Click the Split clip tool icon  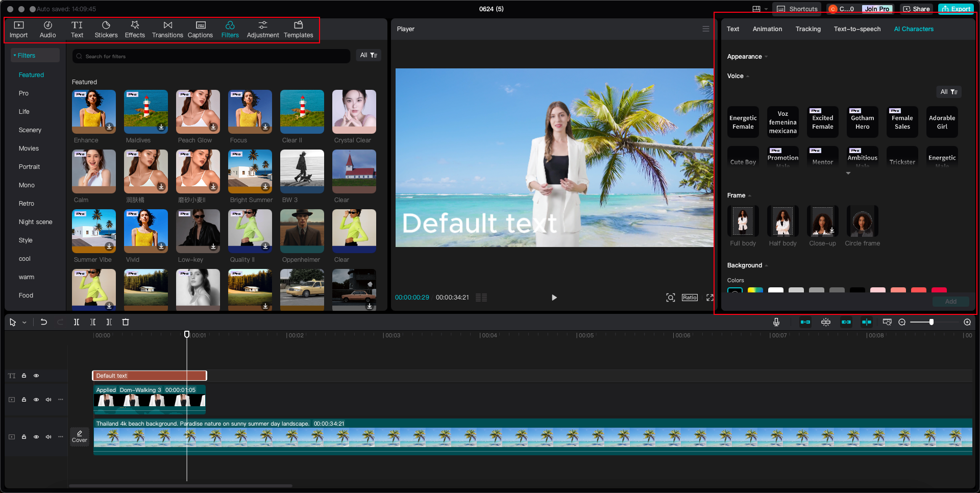[x=77, y=322]
